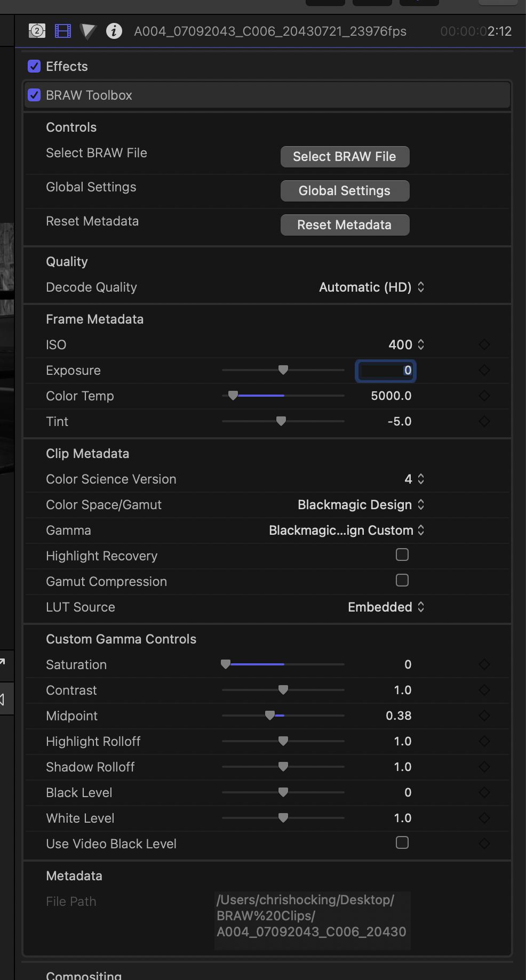Open the Decode Quality dropdown
This screenshot has width=526, height=980.
(x=372, y=287)
